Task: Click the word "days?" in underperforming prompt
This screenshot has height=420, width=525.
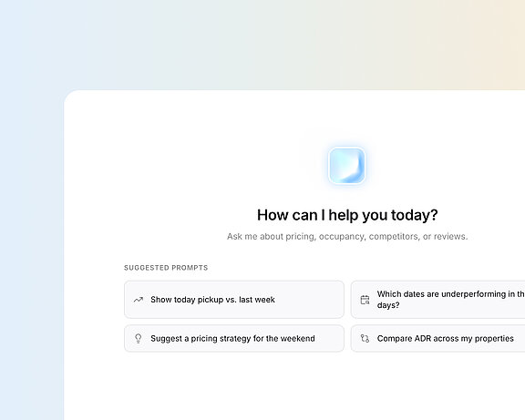Action: click(x=388, y=305)
